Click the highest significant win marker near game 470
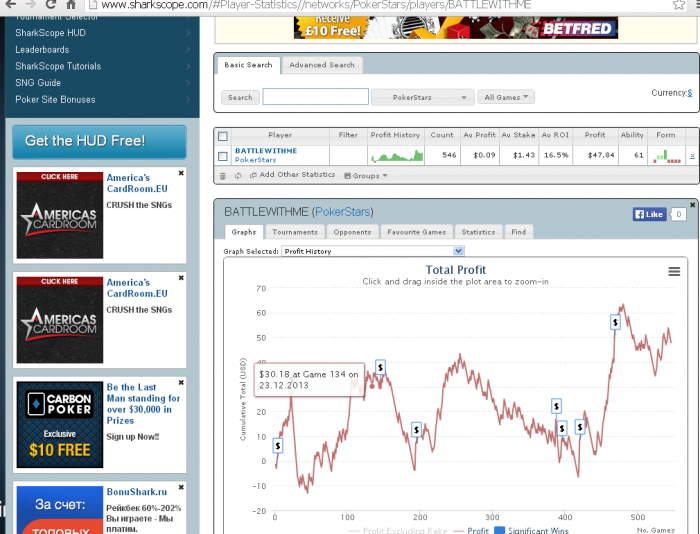Viewport: 700px width, 534px height. tap(615, 322)
